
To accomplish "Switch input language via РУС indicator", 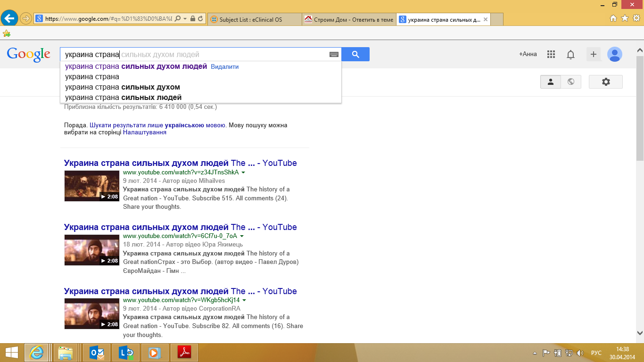I will coord(596,353).
